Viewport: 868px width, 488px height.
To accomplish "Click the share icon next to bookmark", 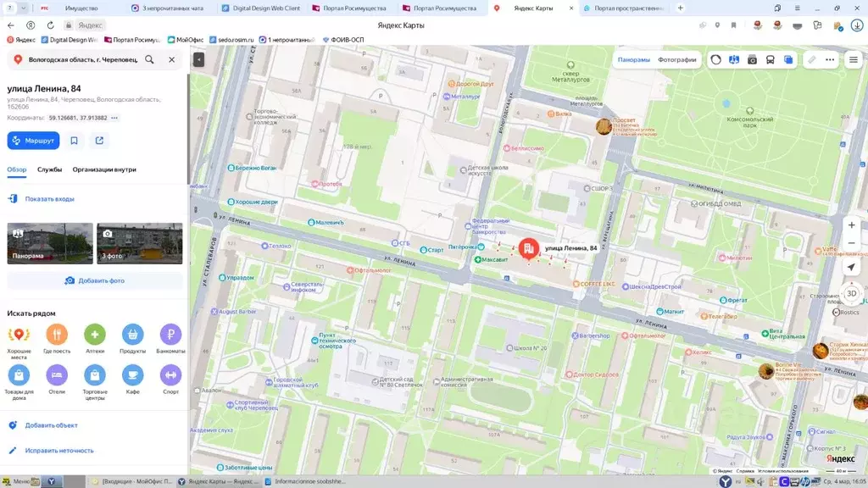I will tap(99, 141).
